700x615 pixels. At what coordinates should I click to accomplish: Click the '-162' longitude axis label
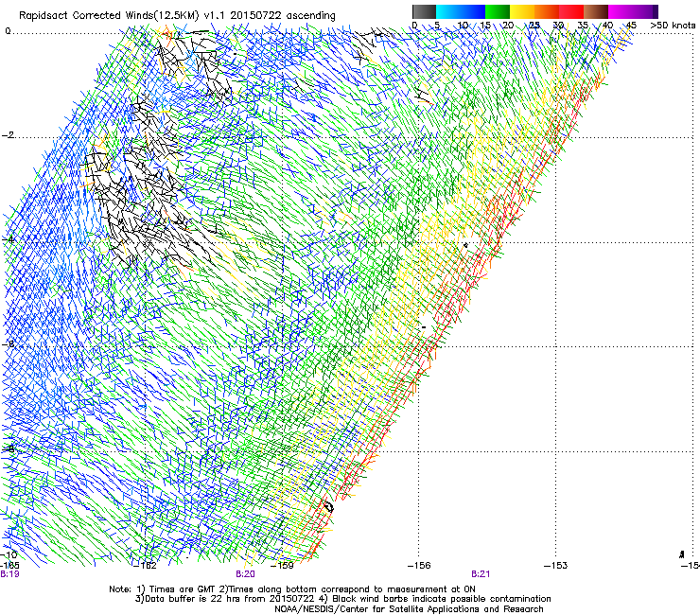pyautogui.click(x=146, y=566)
